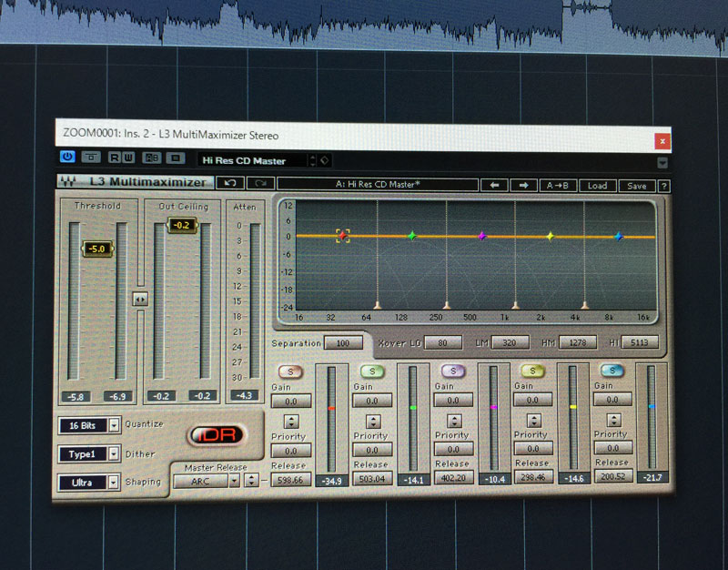Click the 5113 Hz crossover marker triangle
This screenshot has height=570, width=728.
pos(584,305)
